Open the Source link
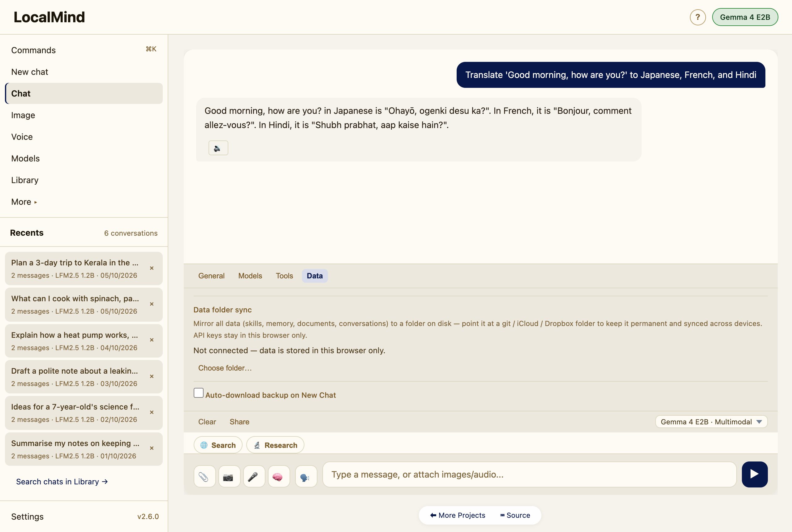 (x=515, y=515)
